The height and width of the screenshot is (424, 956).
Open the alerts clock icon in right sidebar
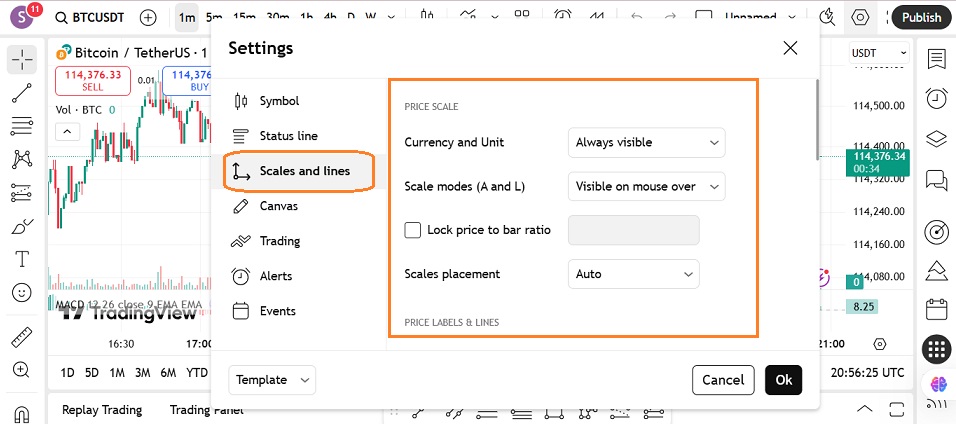[936, 98]
